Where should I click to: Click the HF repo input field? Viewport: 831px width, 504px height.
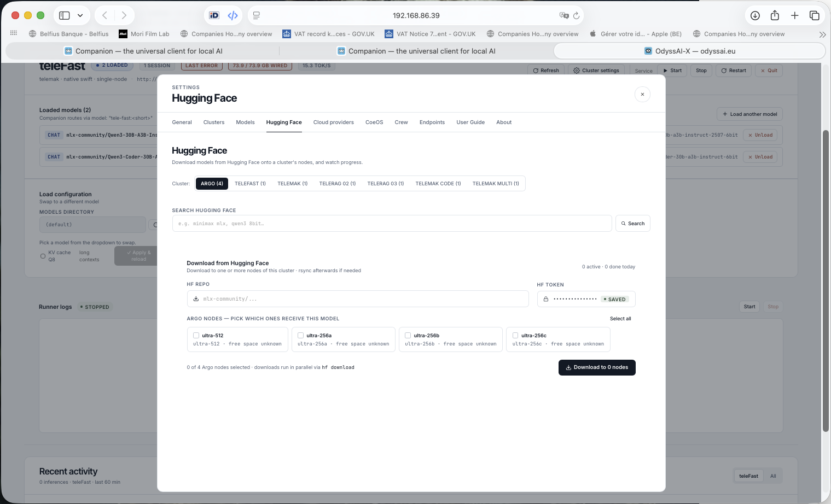pos(358,299)
